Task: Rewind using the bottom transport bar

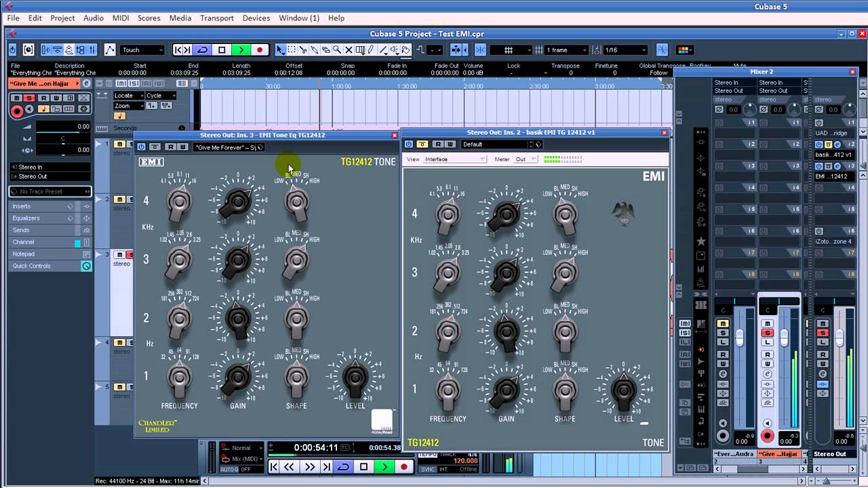Action: click(x=289, y=467)
